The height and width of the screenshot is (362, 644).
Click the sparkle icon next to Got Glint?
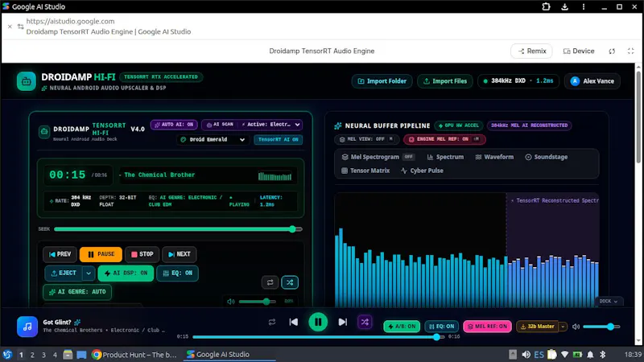tap(77, 323)
